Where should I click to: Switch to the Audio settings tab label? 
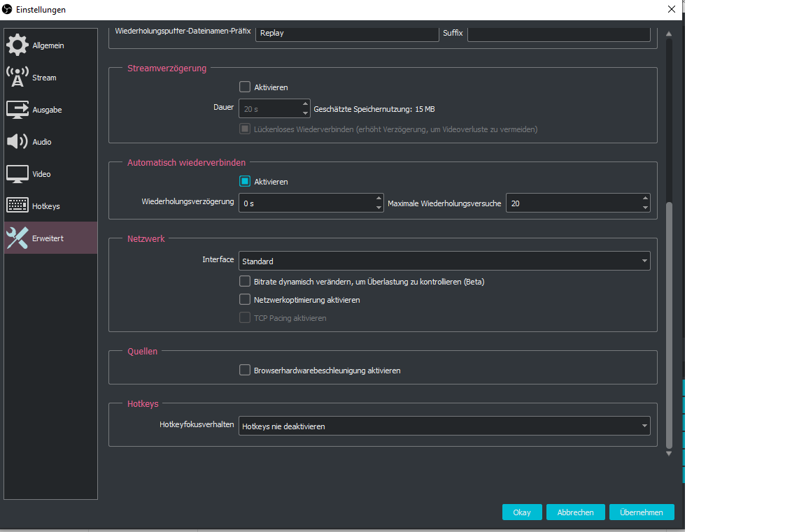point(42,142)
